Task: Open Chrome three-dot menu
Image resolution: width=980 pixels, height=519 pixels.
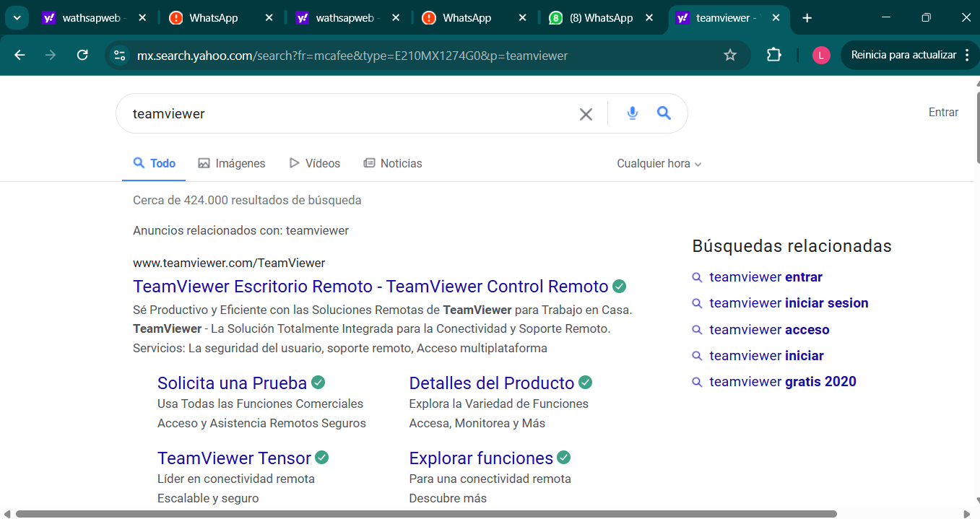Action: point(968,55)
